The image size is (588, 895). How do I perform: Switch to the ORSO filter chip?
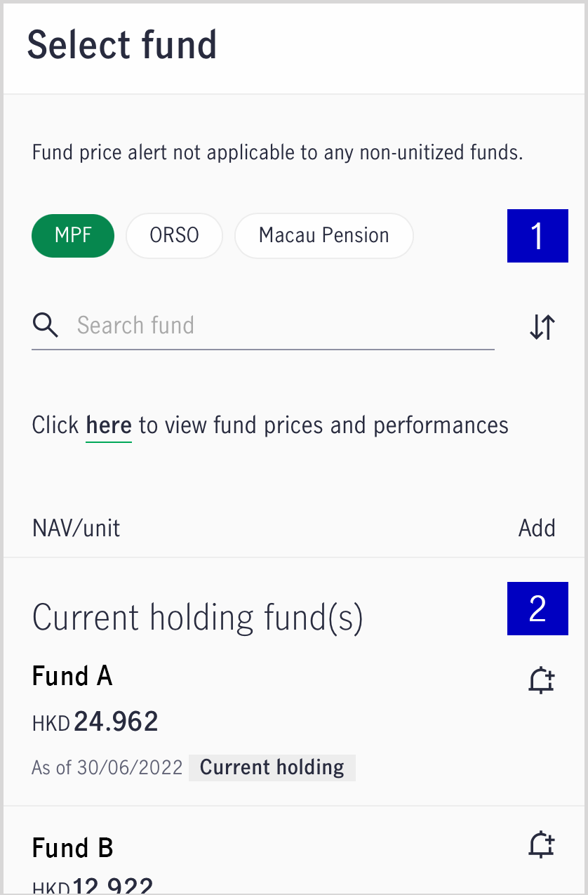[x=174, y=235]
